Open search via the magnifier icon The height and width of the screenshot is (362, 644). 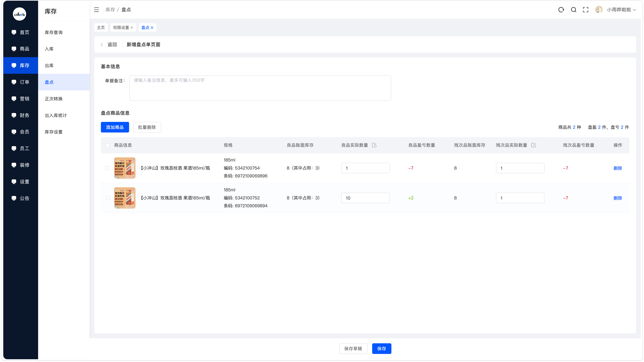click(574, 10)
